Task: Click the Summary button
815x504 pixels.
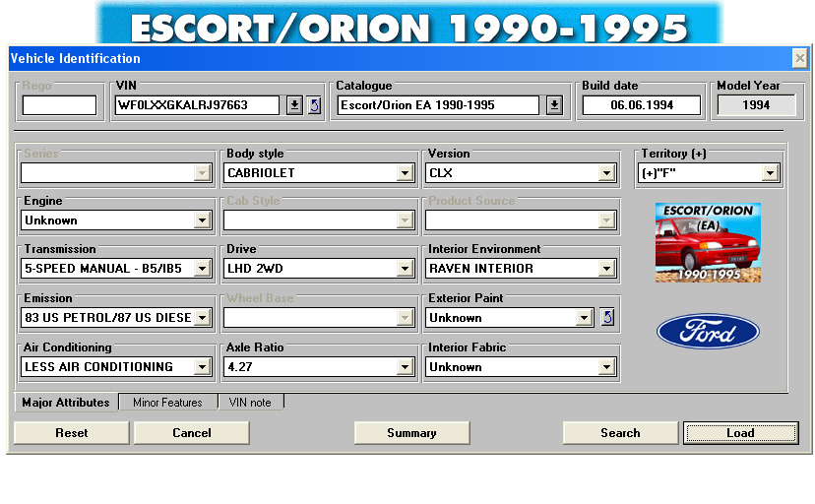Action: [x=411, y=433]
